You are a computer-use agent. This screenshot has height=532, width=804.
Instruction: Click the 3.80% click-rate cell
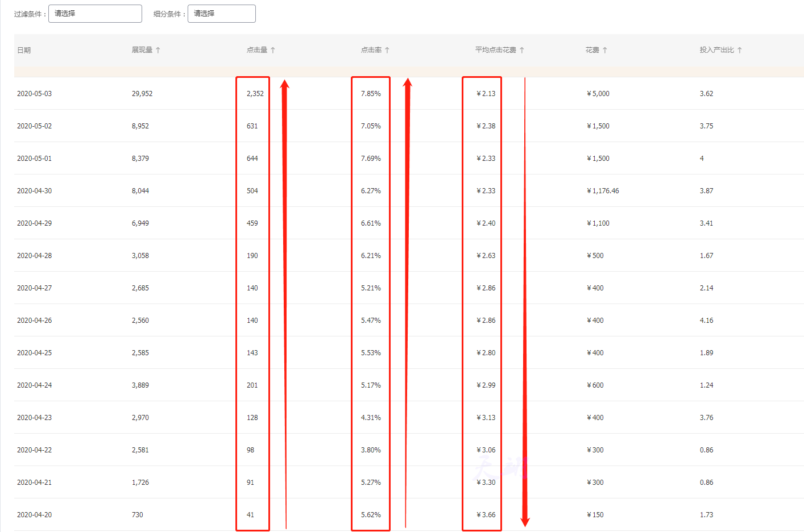click(x=371, y=450)
